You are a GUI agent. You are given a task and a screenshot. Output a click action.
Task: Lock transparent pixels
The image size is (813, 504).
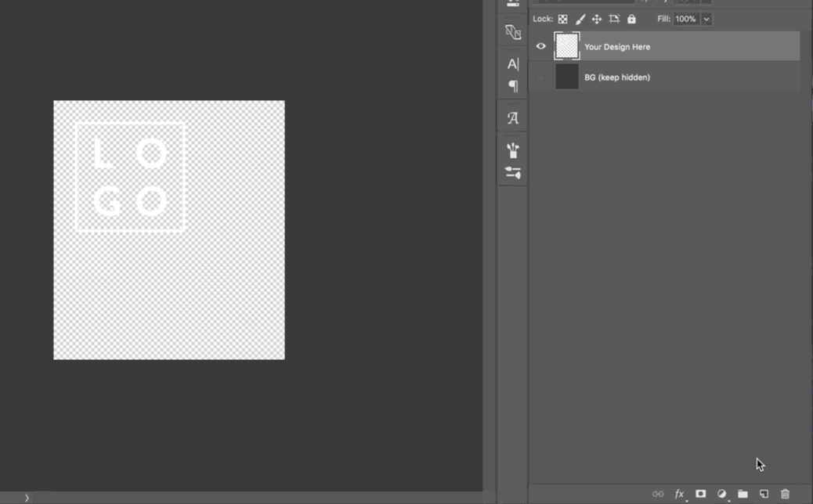pyautogui.click(x=562, y=19)
